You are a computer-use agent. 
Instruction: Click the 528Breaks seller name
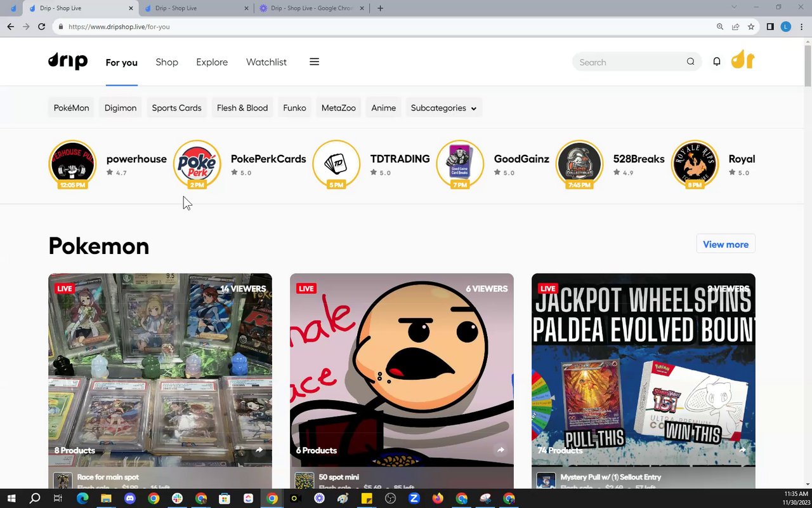pyautogui.click(x=639, y=159)
